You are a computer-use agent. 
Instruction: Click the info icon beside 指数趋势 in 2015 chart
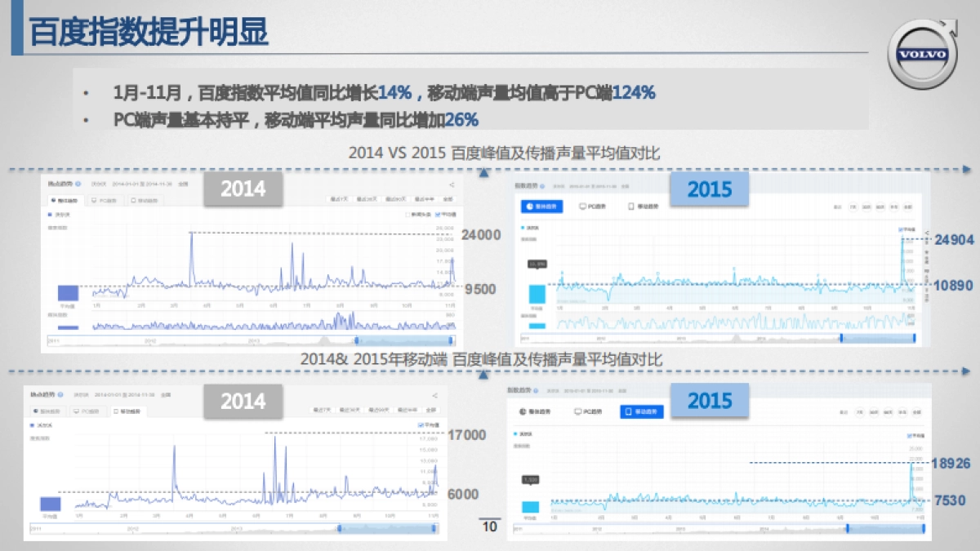click(542, 186)
